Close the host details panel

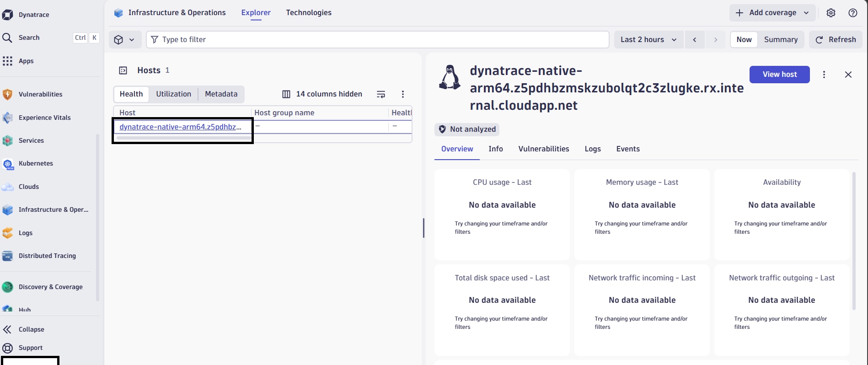[x=848, y=75]
